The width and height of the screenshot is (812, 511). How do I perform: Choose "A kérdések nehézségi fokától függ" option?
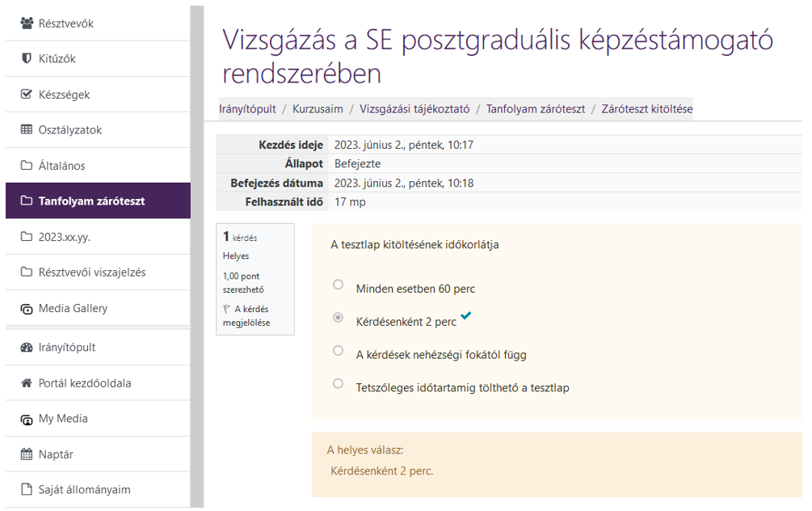pyautogui.click(x=338, y=351)
